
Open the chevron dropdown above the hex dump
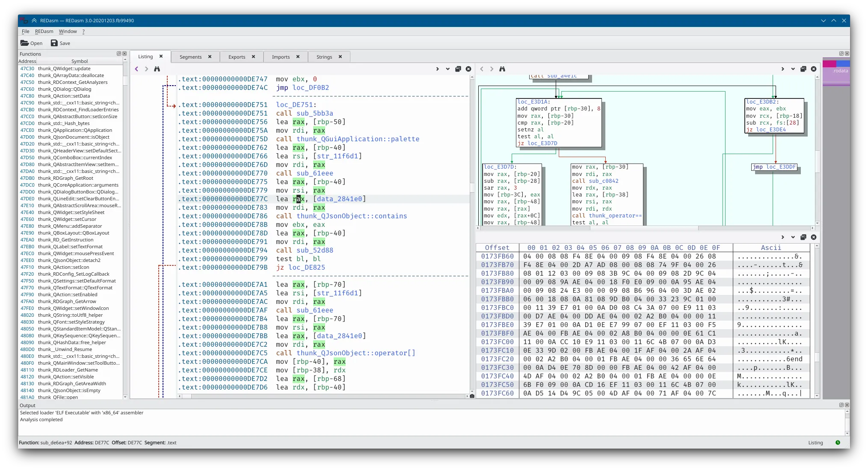tap(793, 237)
